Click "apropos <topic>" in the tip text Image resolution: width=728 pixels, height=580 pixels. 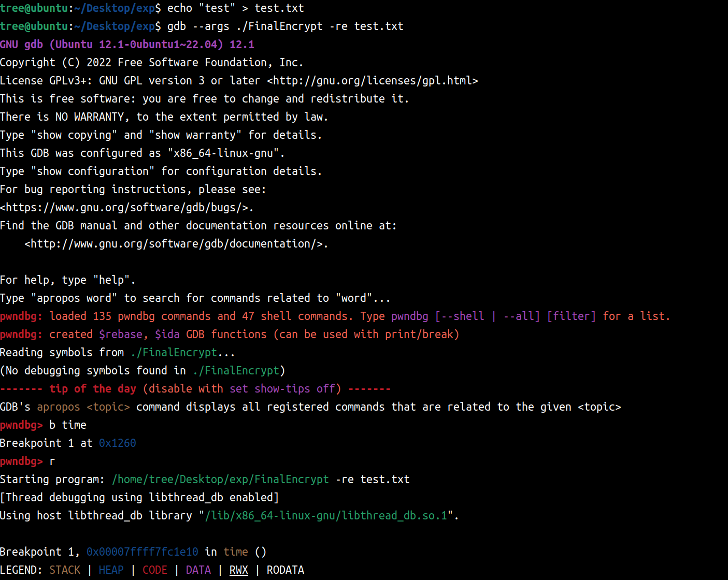83,407
